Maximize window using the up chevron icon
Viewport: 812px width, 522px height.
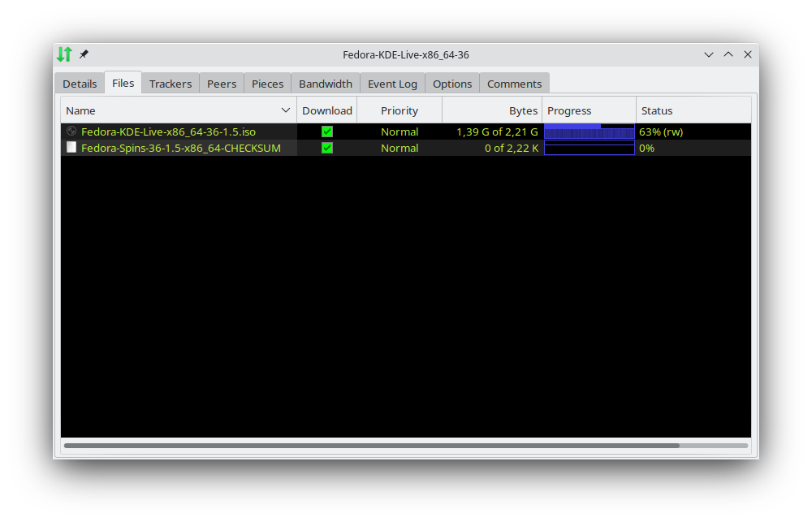click(728, 54)
